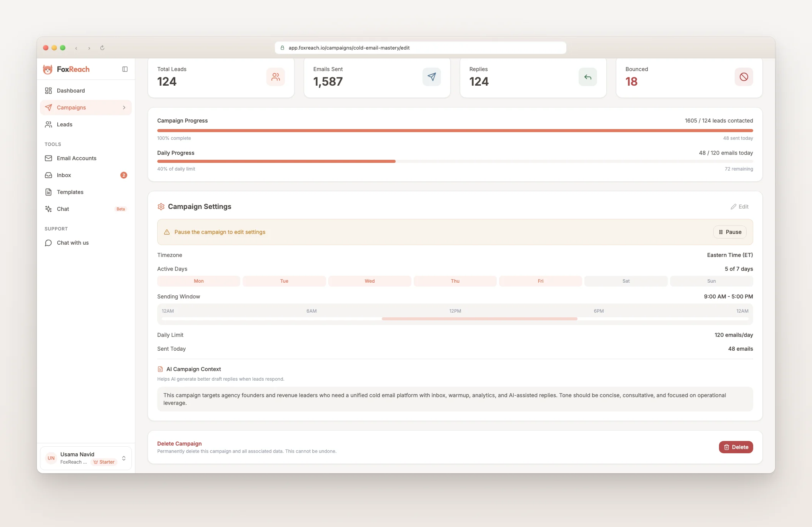
Task: Expand the Campaigns menu chevron
Action: (x=124, y=108)
